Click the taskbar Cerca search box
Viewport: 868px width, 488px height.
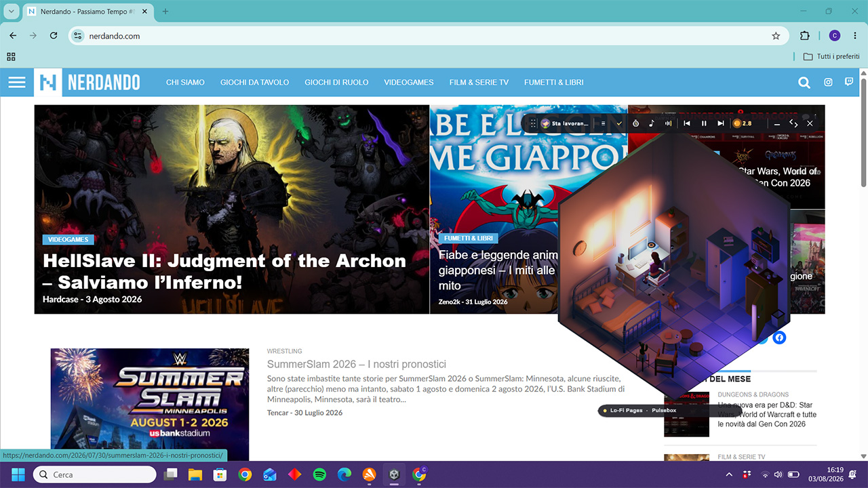pos(96,474)
